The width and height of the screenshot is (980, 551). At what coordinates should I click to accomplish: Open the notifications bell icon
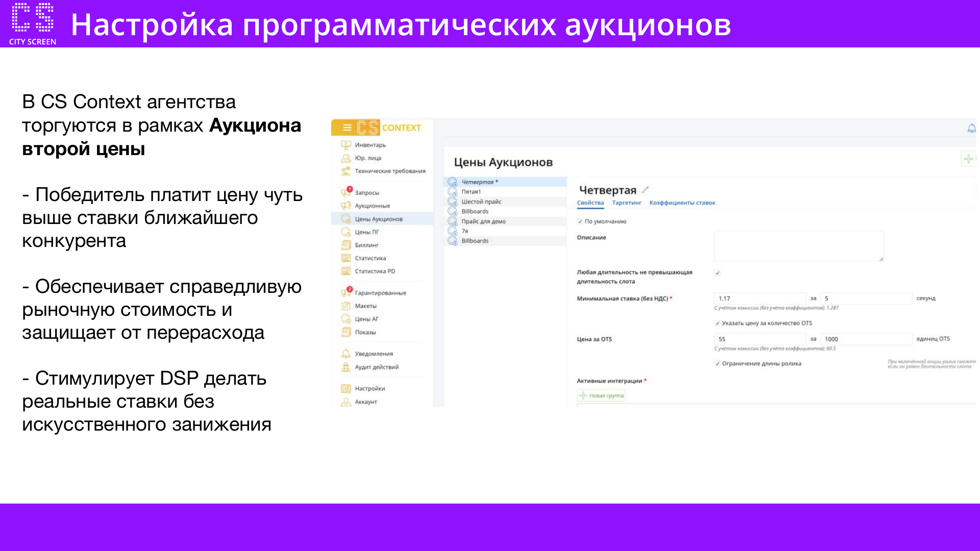click(x=971, y=129)
